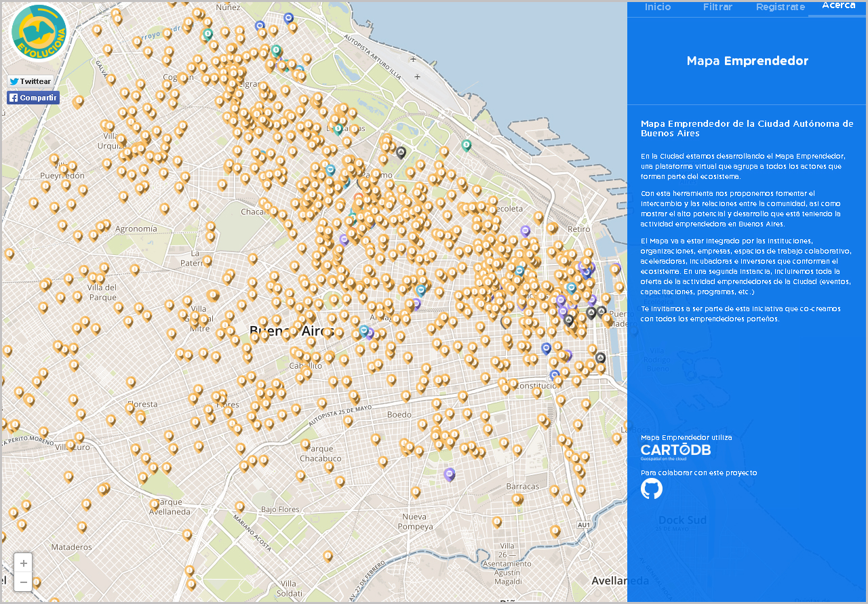This screenshot has width=868, height=604.
Task: Select the Acerca tab
Action: (838, 5)
